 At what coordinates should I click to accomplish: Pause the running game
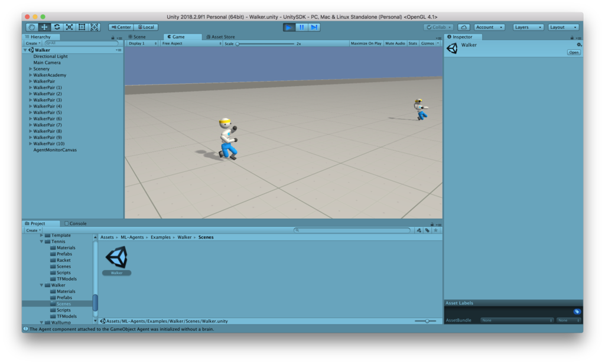click(x=302, y=27)
